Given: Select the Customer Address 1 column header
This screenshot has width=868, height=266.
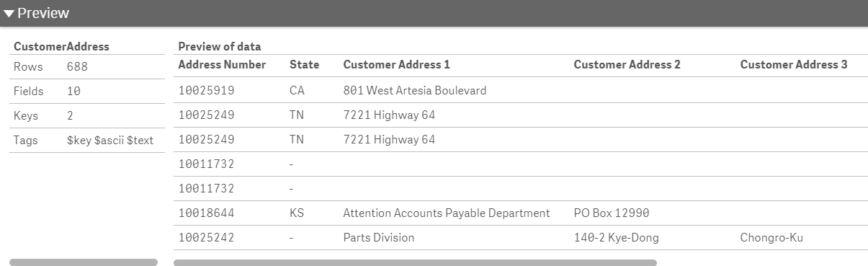Looking at the screenshot, I should click(x=396, y=64).
